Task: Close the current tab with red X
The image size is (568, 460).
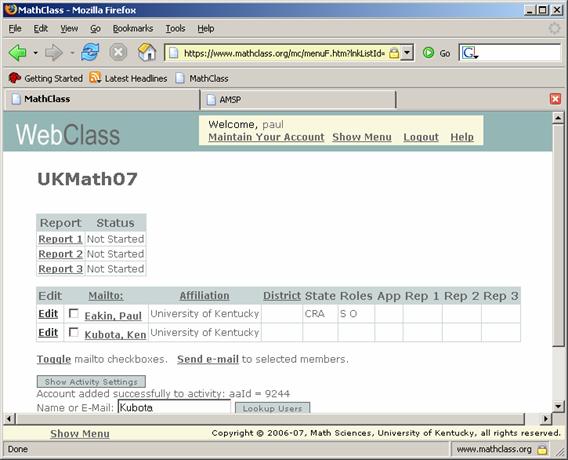Action: tap(555, 99)
